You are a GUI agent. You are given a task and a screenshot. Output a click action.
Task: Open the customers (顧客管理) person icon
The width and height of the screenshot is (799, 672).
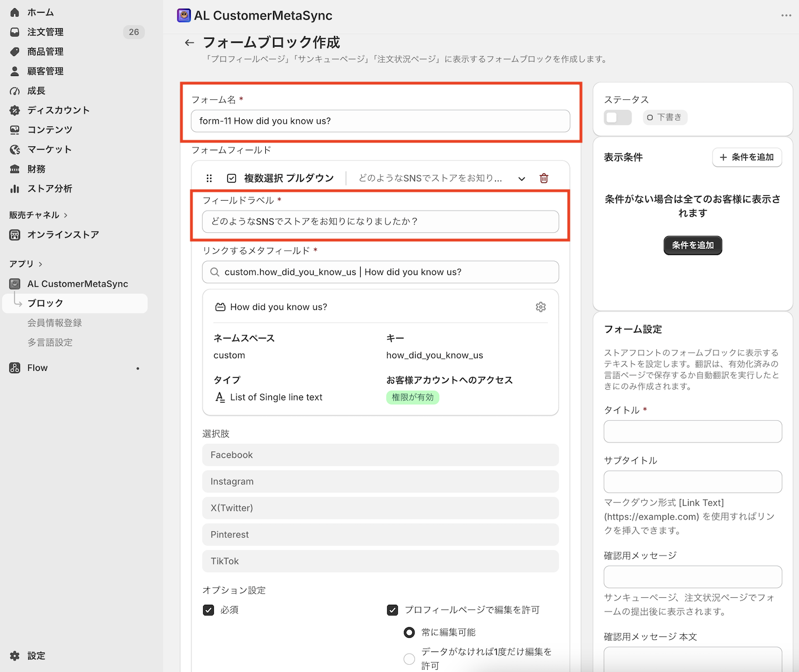15,71
